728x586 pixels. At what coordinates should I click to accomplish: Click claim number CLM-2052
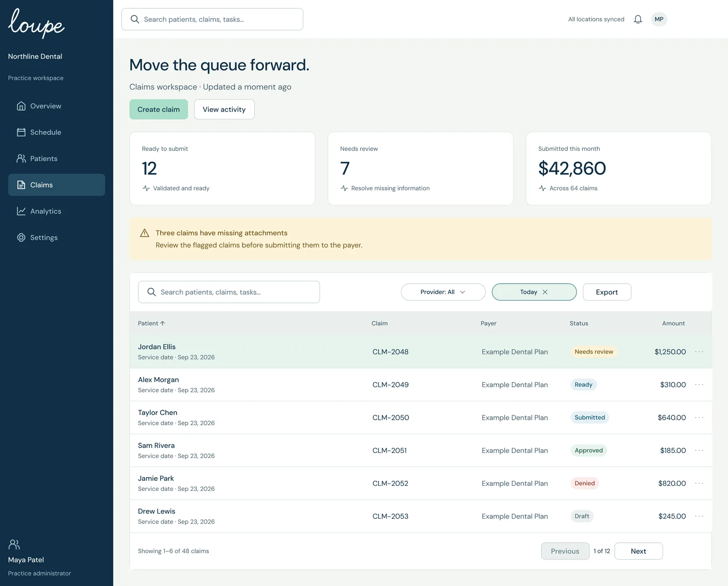coord(390,484)
